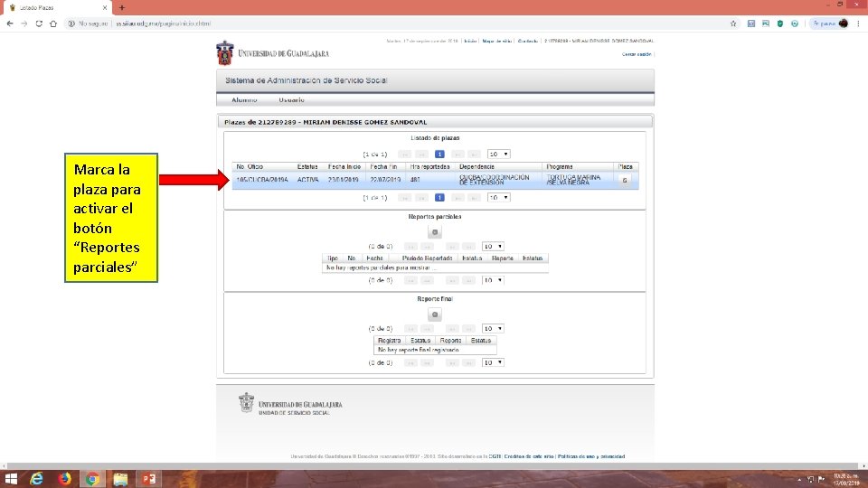
Task: Open the rows dropdown above the Reportes parciales table
Action: [x=493, y=246]
